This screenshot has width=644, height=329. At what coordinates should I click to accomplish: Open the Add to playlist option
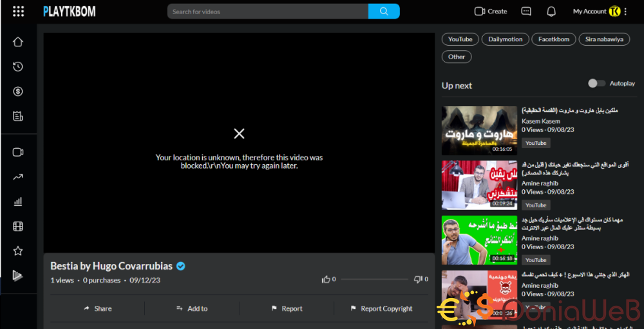192,308
